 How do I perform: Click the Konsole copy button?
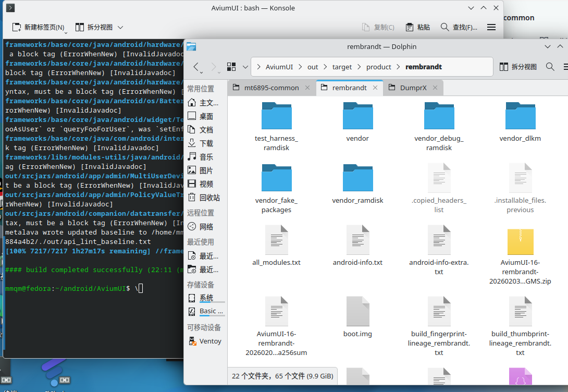pyautogui.click(x=378, y=27)
